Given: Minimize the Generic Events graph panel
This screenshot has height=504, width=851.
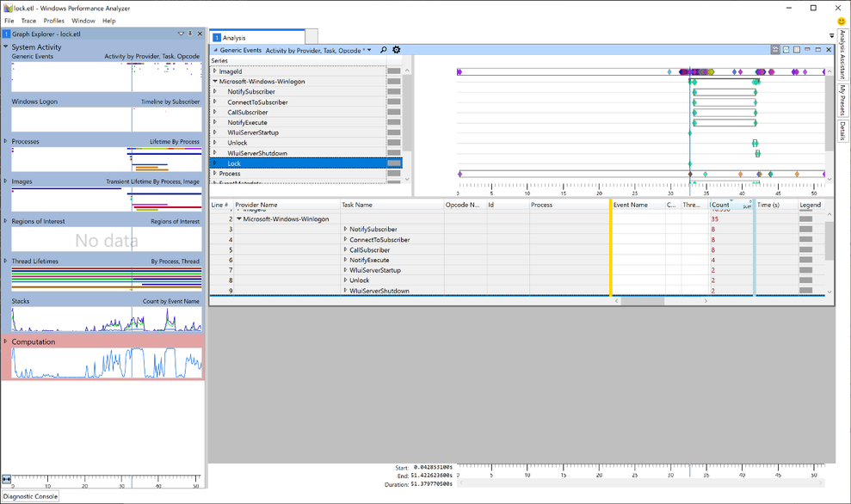Looking at the screenshot, I should coord(807,49).
